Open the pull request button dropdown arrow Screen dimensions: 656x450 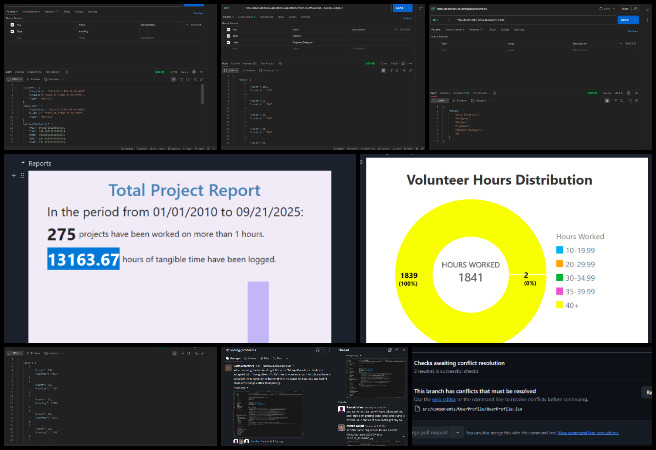[458, 433]
